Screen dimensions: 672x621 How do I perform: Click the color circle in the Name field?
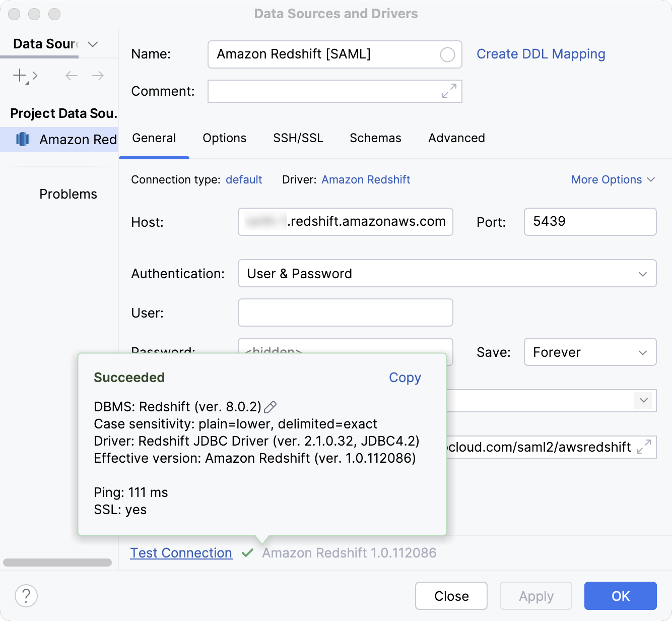(447, 54)
